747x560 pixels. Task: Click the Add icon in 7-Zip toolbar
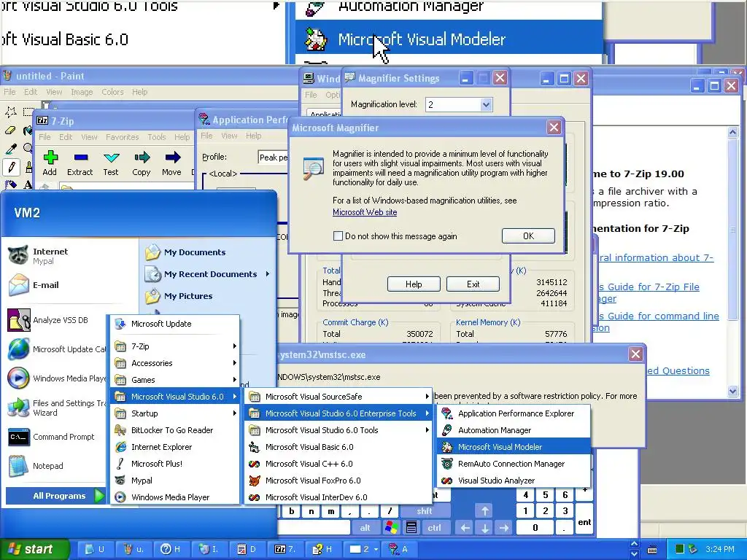50,163
